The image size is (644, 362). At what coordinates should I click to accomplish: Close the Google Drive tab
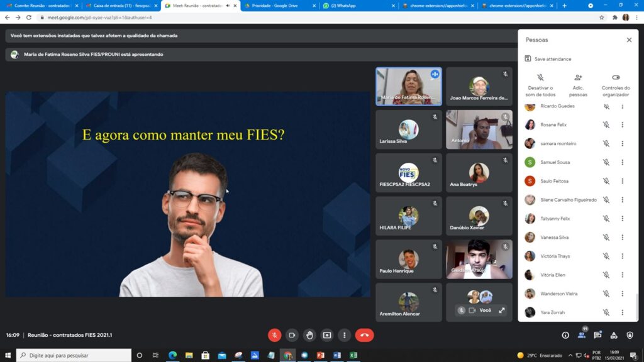(314, 6)
